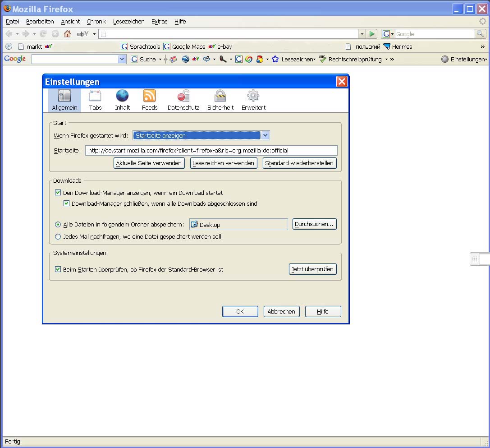
Task: Click the eBay button in navigation toolbar
Action: pos(82,34)
